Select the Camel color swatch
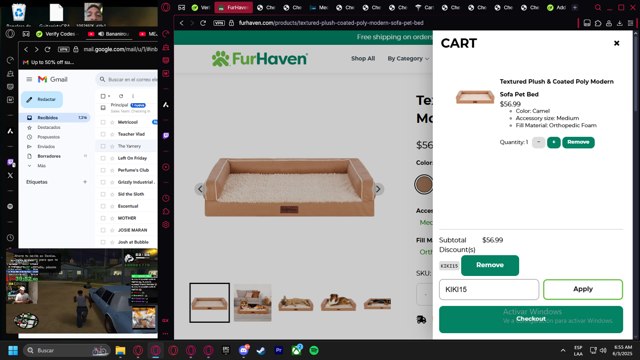 click(x=423, y=184)
